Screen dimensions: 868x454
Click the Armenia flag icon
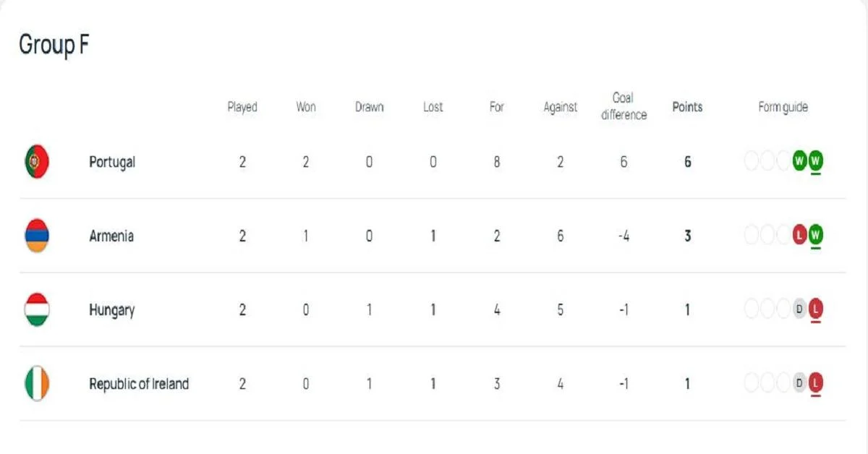[36, 236]
